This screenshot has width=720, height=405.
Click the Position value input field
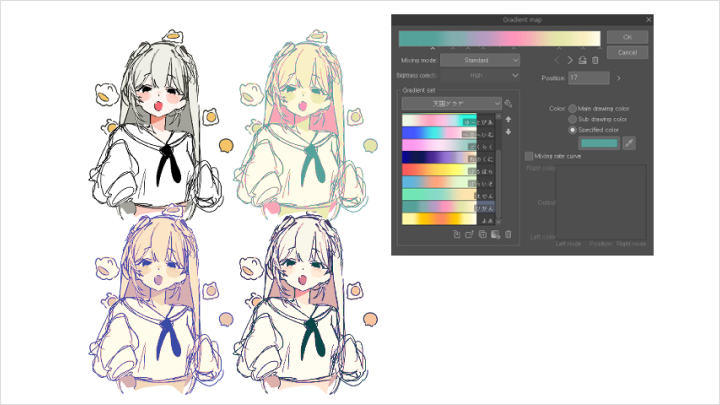click(x=589, y=78)
